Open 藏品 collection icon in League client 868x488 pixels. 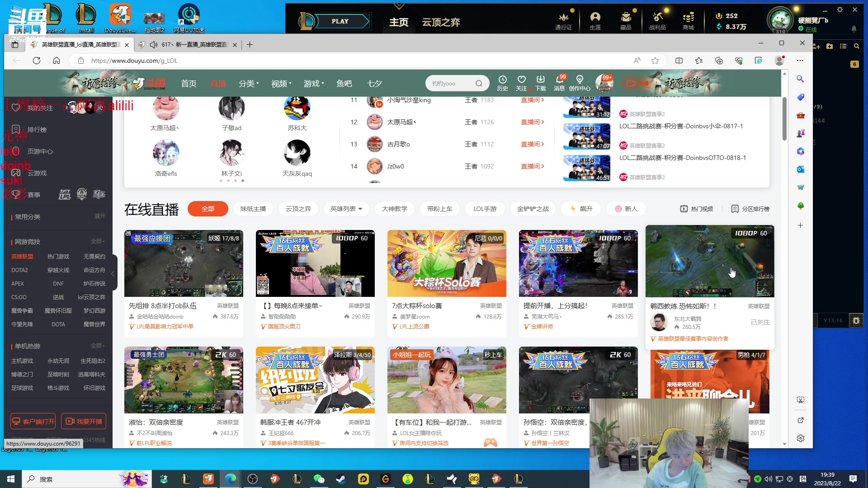pyautogui.click(x=626, y=21)
